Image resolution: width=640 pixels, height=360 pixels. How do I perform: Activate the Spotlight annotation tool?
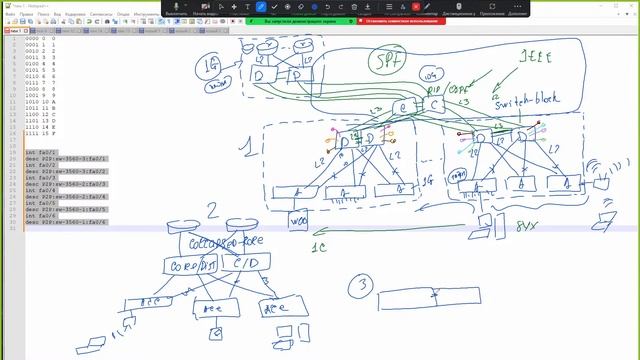pos(287,7)
